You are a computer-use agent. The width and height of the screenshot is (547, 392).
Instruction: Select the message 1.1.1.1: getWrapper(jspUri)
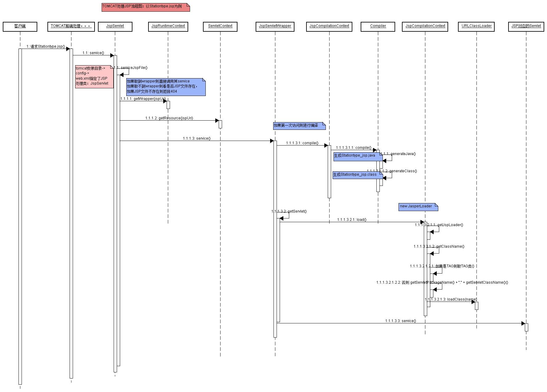[x=143, y=99]
